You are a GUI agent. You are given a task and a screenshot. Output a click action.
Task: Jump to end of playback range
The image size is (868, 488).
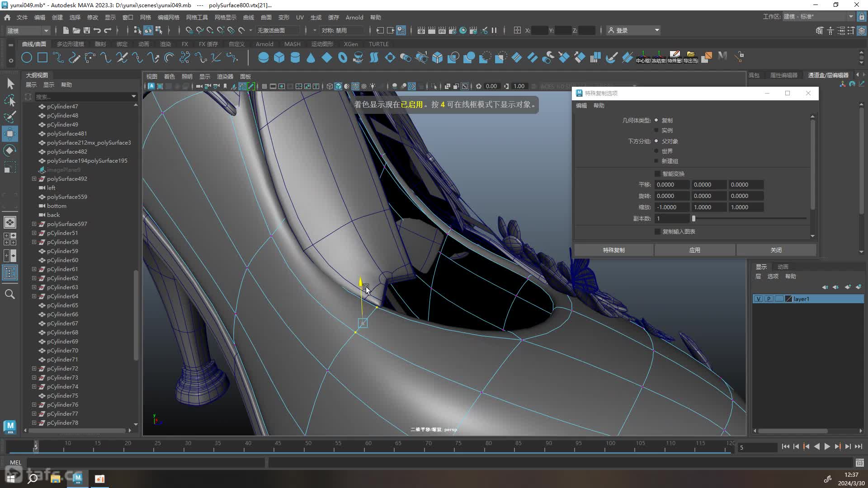[x=858, y=446]
